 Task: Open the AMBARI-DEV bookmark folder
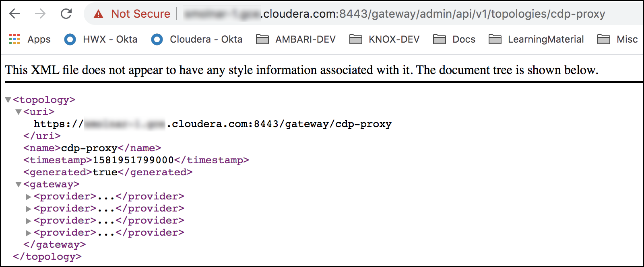pos(296,39)
